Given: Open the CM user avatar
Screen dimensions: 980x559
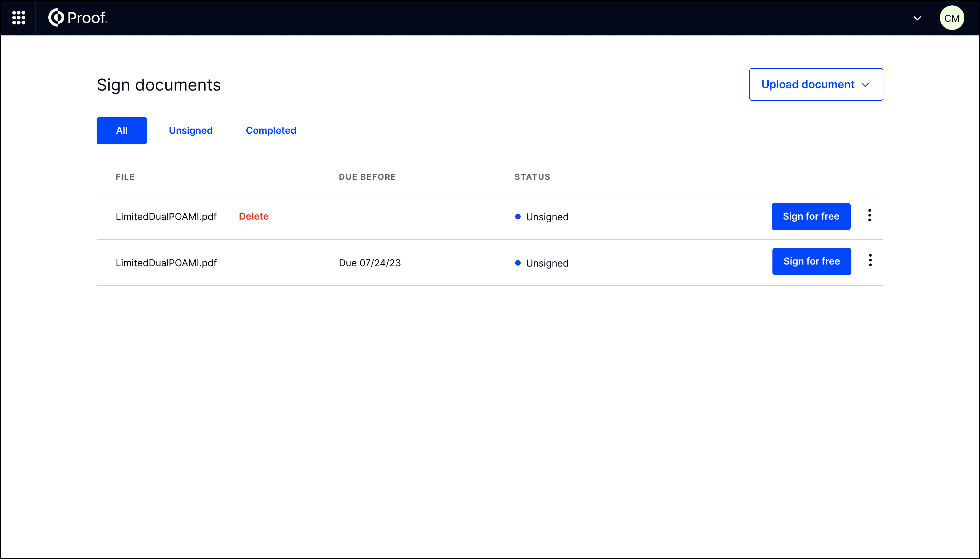Looking at the screenshot, I should coord(952,18).
